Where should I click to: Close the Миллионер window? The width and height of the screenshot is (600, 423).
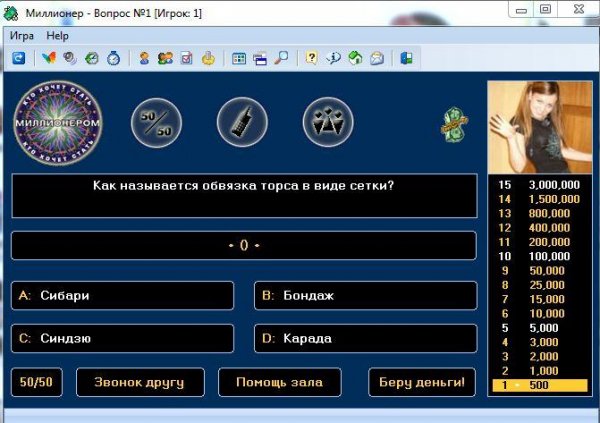pos(579,9)
